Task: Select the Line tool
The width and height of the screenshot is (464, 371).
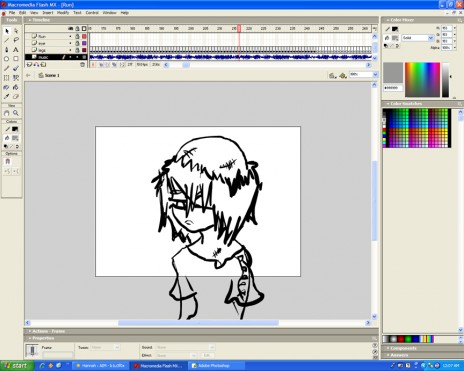Action: pos(6,40)
